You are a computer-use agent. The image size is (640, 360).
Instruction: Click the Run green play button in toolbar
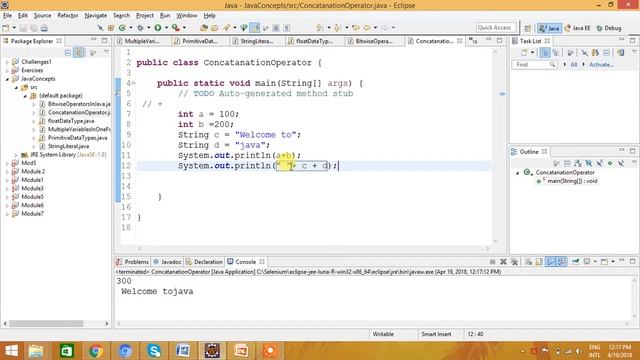click(x=158, y=28)
